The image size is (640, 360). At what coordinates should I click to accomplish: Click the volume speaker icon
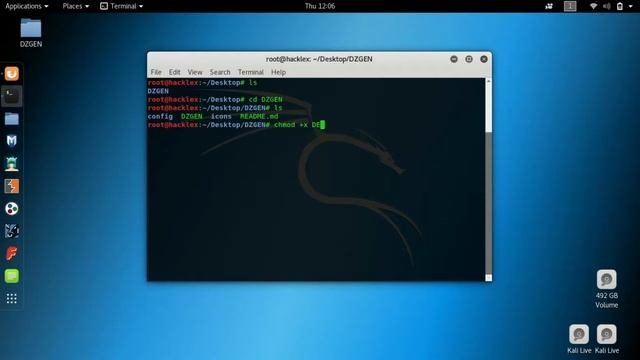tap(607, 6)
